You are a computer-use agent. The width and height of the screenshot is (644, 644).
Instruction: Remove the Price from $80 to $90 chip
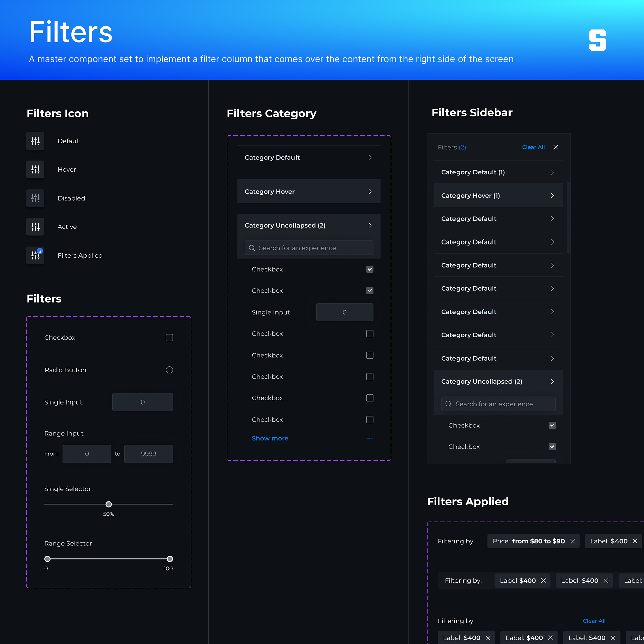click(x=573, y=541)
